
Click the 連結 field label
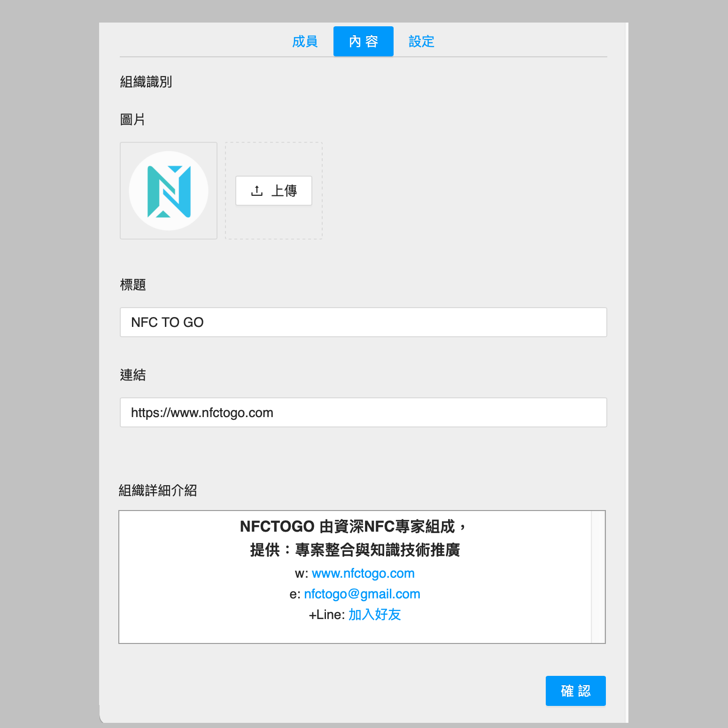133,375
